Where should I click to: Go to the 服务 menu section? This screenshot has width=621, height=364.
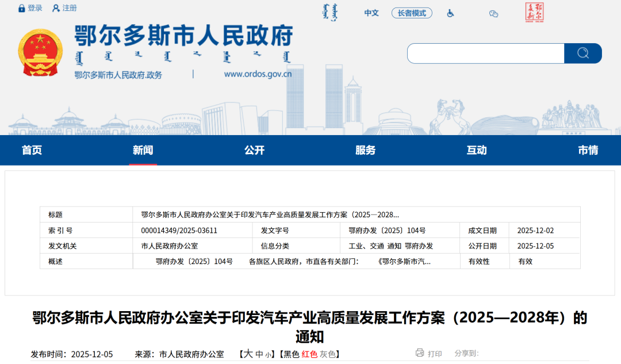point(365,150)
